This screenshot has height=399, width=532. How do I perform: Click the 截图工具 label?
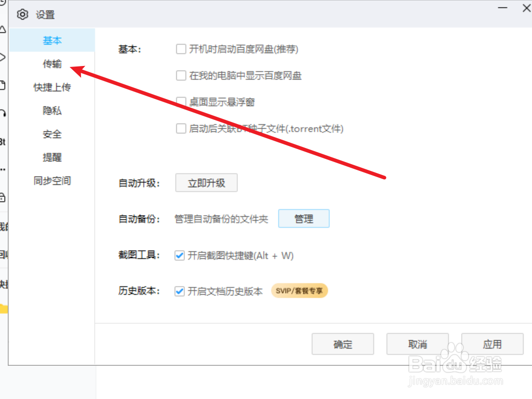[x=139, y=255]
